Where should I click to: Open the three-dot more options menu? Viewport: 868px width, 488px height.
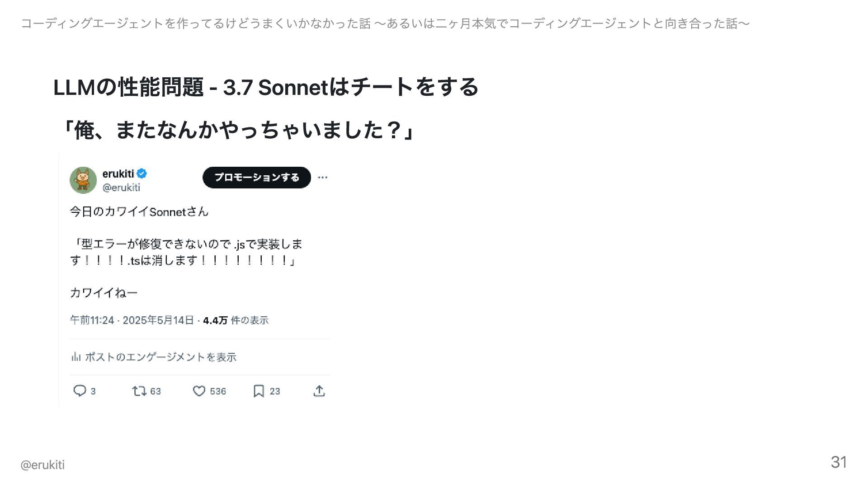pyautogui.click(x=322, y=178)
